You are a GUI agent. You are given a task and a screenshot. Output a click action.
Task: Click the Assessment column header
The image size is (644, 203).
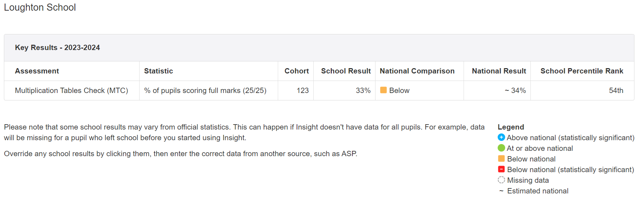[x=37, y=71]
